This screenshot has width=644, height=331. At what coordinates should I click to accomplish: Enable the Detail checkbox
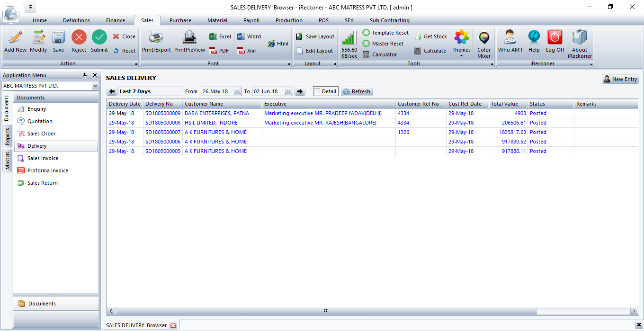point(317,91)
